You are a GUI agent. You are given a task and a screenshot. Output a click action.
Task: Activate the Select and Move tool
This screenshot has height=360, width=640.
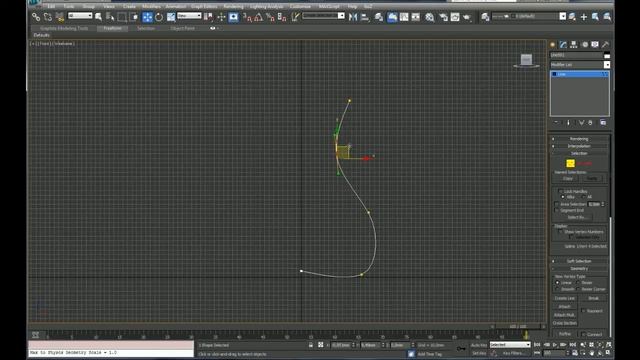click(x=147, y=17)
